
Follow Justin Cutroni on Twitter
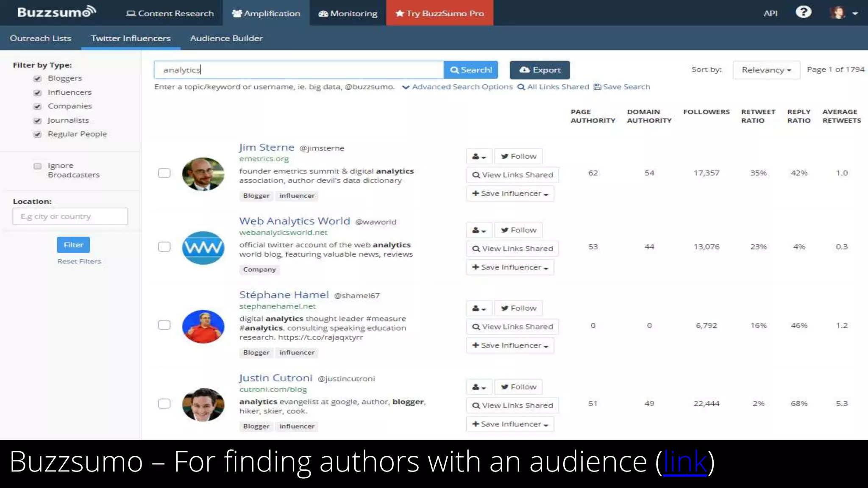click(x=518, y=387)
